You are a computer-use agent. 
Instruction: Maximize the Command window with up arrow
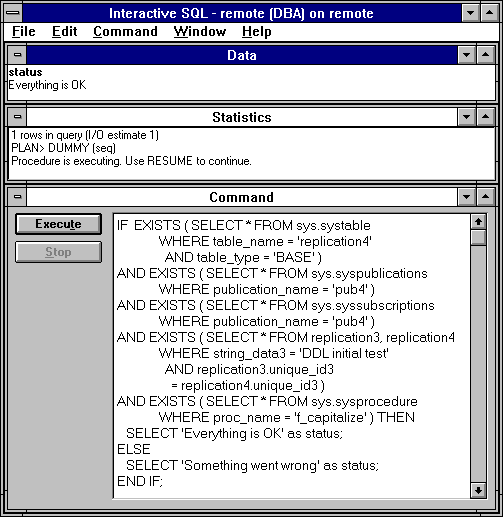[x=485, y=197]
